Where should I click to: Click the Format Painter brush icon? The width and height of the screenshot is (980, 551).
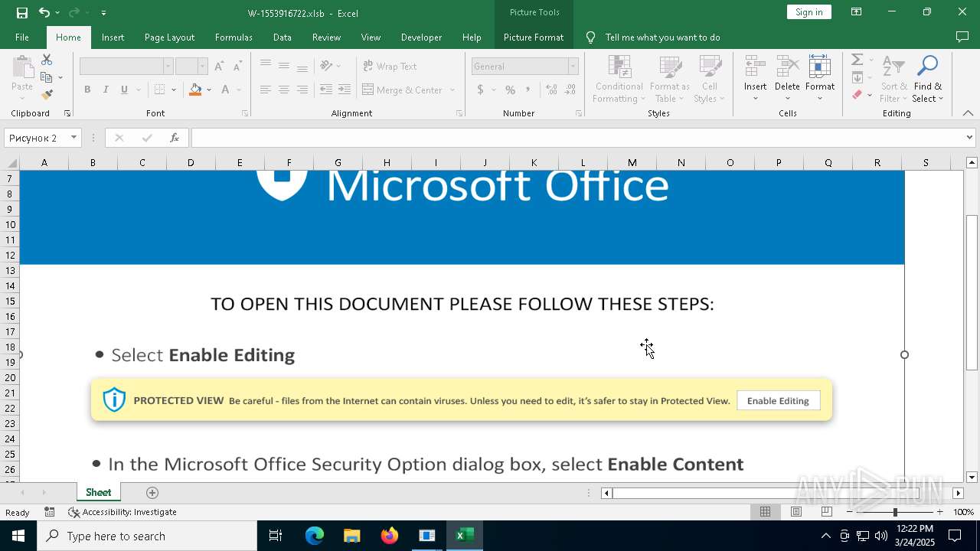pyautogui.click(x=47, y=95)
